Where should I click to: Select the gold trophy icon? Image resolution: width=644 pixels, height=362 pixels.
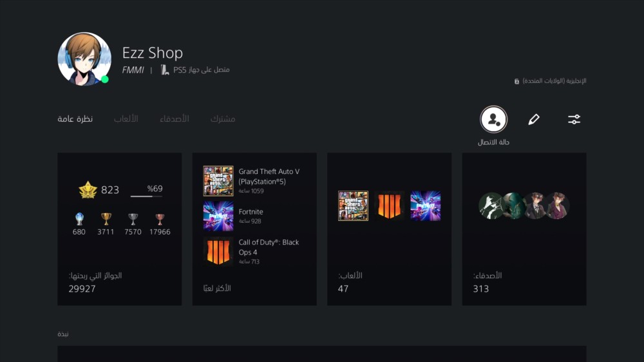106,219
